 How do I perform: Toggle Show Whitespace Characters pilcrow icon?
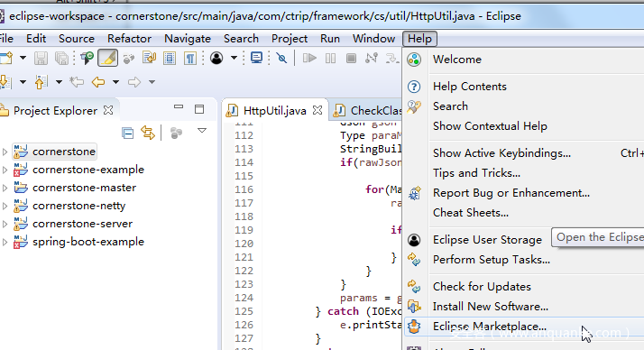(189, 58)
